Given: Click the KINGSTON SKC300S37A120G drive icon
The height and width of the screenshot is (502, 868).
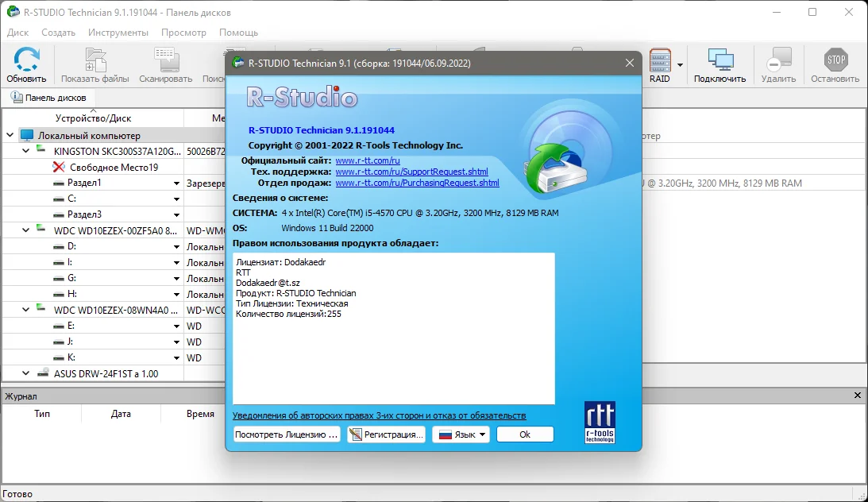Looking at the screenshot, I should [x=41, y=149].
